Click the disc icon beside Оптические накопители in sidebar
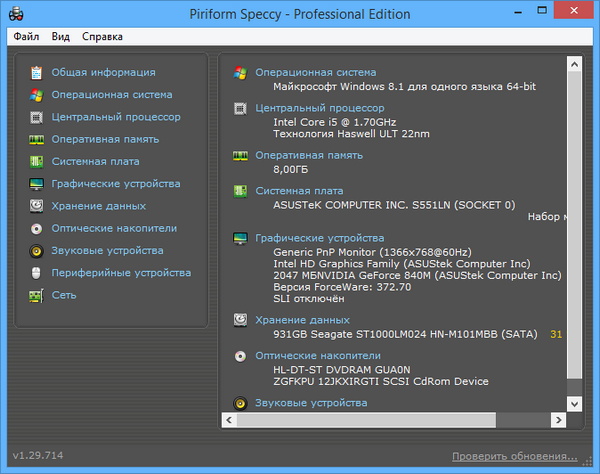The image size is (600, 474). click(x=36, y=228)
